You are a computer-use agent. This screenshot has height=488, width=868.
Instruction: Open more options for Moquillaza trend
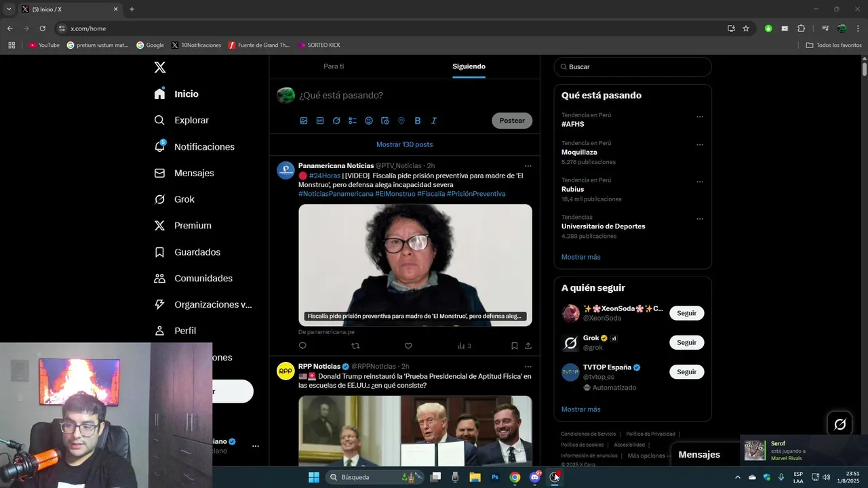(x=700, y=145)
